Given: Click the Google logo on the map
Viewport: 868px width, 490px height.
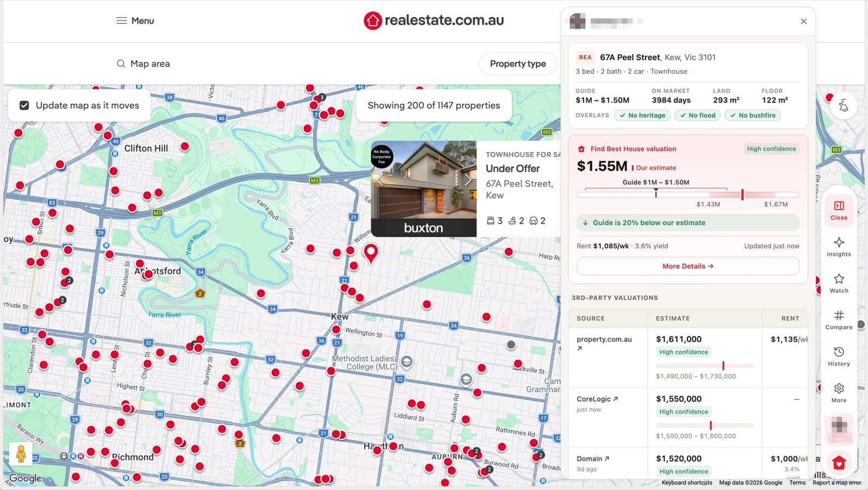Looking at the screenshot, I should click(25, 479).
